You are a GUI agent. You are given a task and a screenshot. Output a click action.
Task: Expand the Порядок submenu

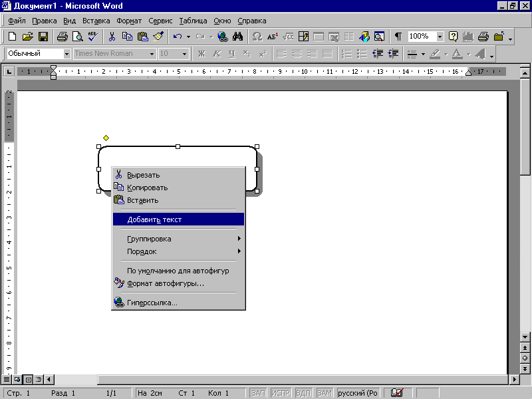coord(178,251)
